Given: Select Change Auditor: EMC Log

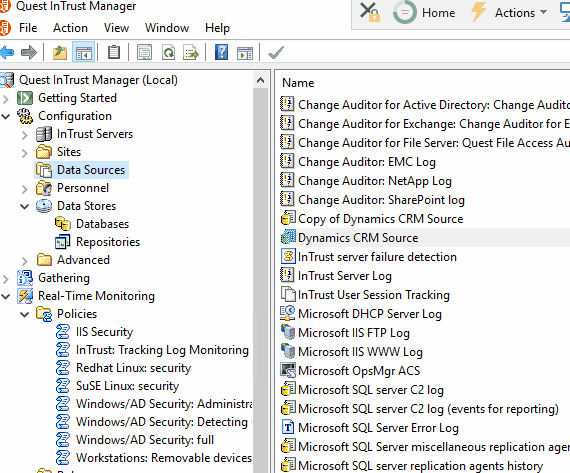Looking at the screenshot, I should pos(367,162).
